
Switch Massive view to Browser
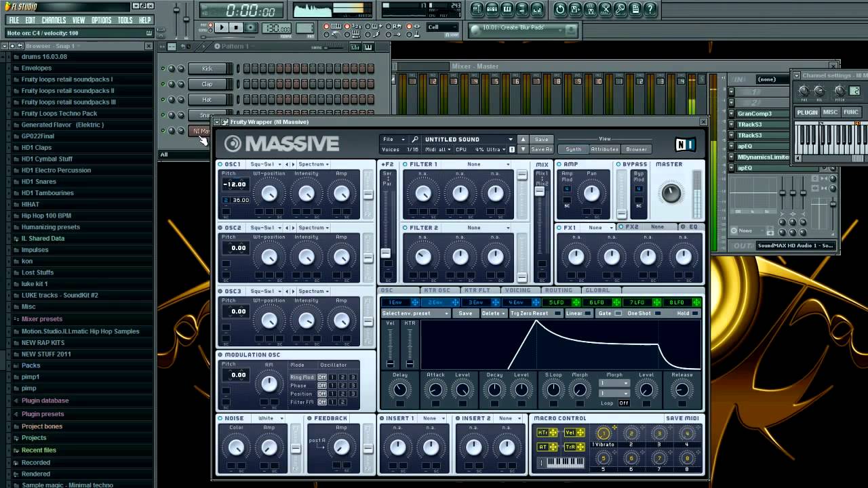[x=636, y=149]
